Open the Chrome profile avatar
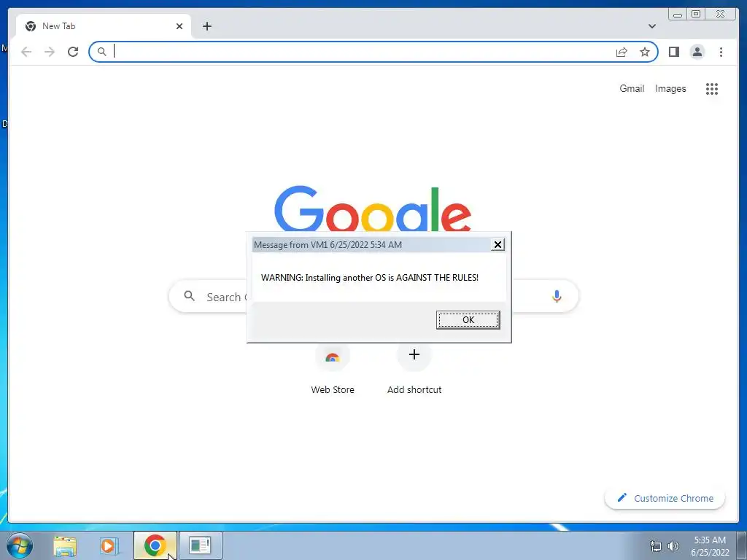The height and width of the screenshot is (560, 747). [697, 52]
